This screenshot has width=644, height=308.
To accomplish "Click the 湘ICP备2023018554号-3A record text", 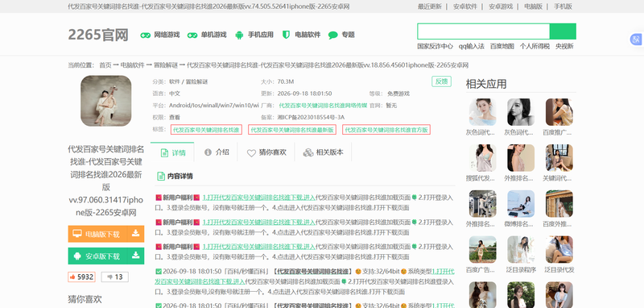I will point(311,117).
